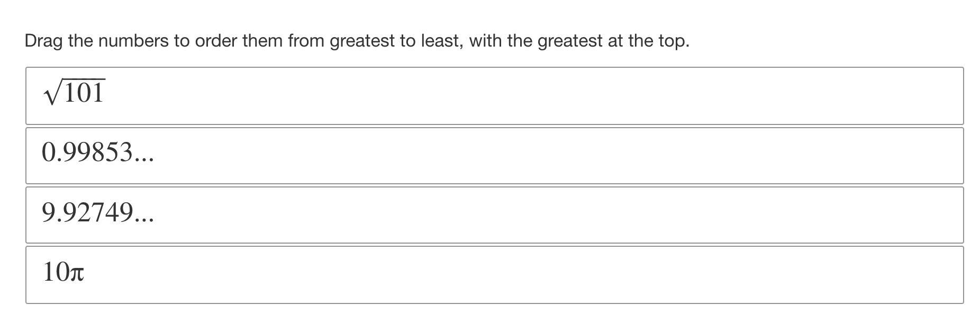This screenshot has width=980, height=322.
Task: Click blank space inside the 9.92749... tile
Action: tap(529, 215)
